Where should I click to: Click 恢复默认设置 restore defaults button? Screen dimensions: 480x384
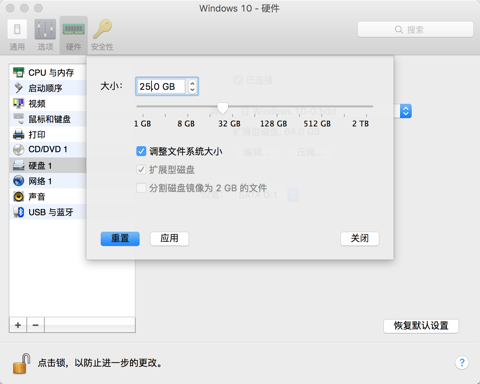421,326
